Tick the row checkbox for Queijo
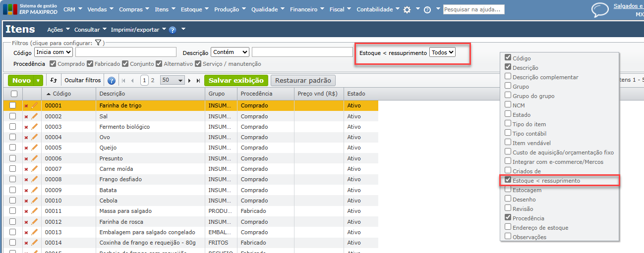Screen dimensions: 644x253 (x=13, y=148)
